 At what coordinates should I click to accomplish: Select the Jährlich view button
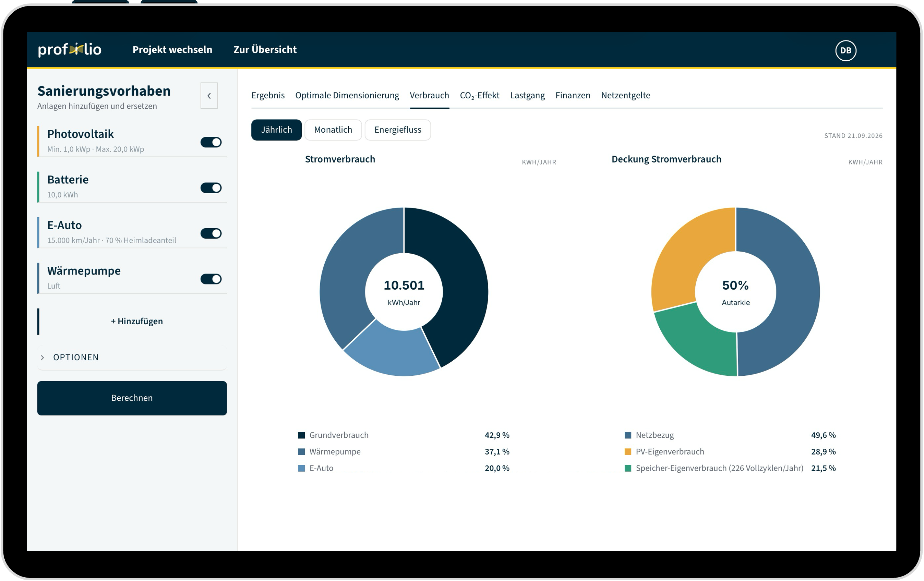[276, 130]
